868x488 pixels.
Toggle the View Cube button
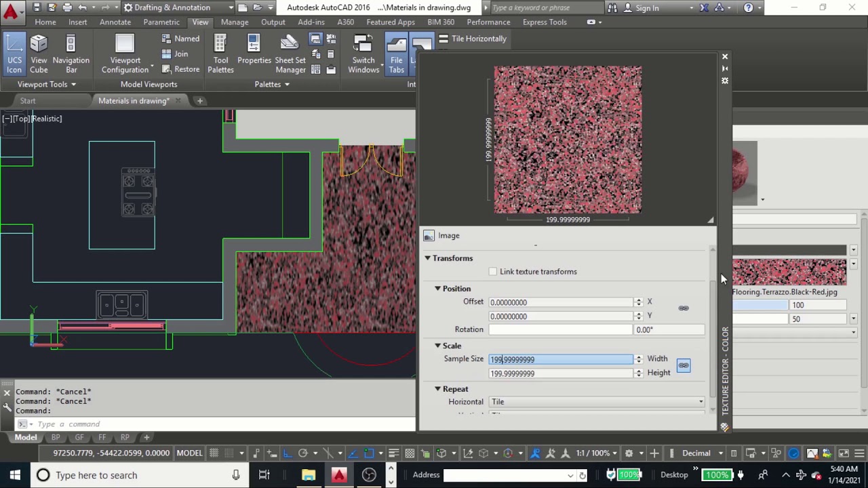point(39,54)
